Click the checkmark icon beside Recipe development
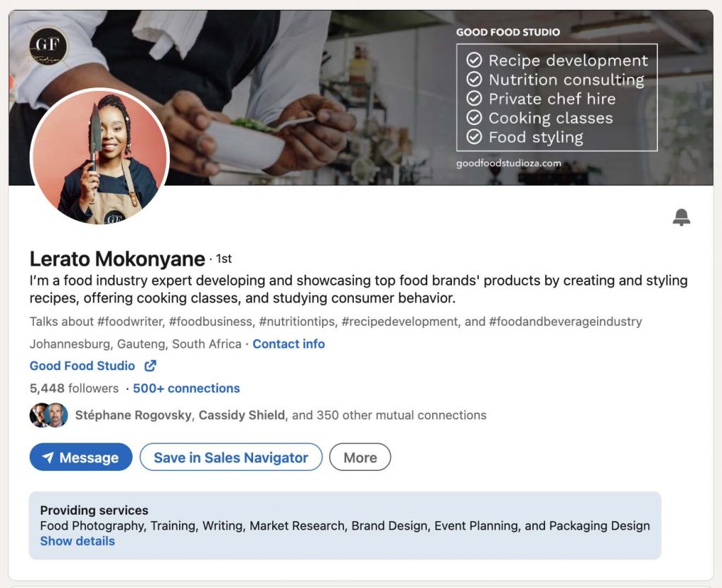 click(475, 61)
